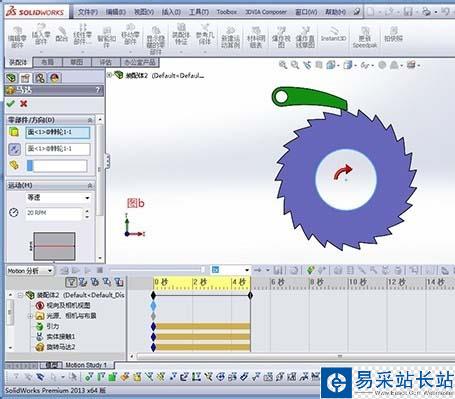455x399 pixels.
Task: Click the 编辑零部件 edit component tool
Action: [17, 37]
